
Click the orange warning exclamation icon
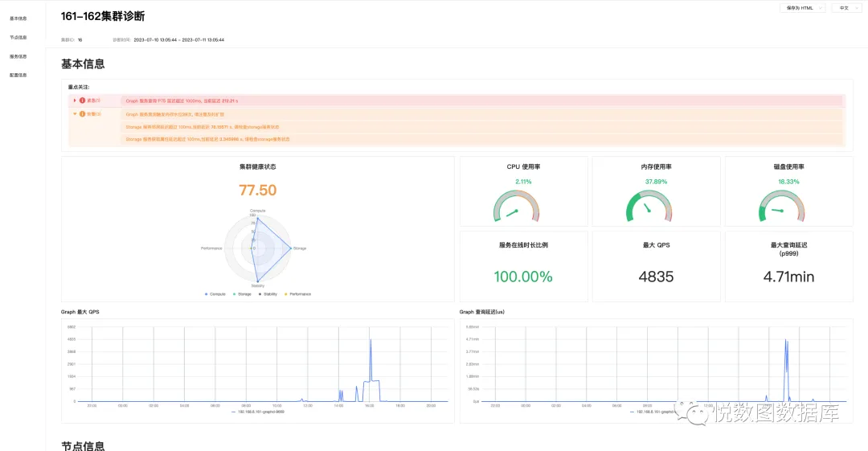click(x=82, y=114)
